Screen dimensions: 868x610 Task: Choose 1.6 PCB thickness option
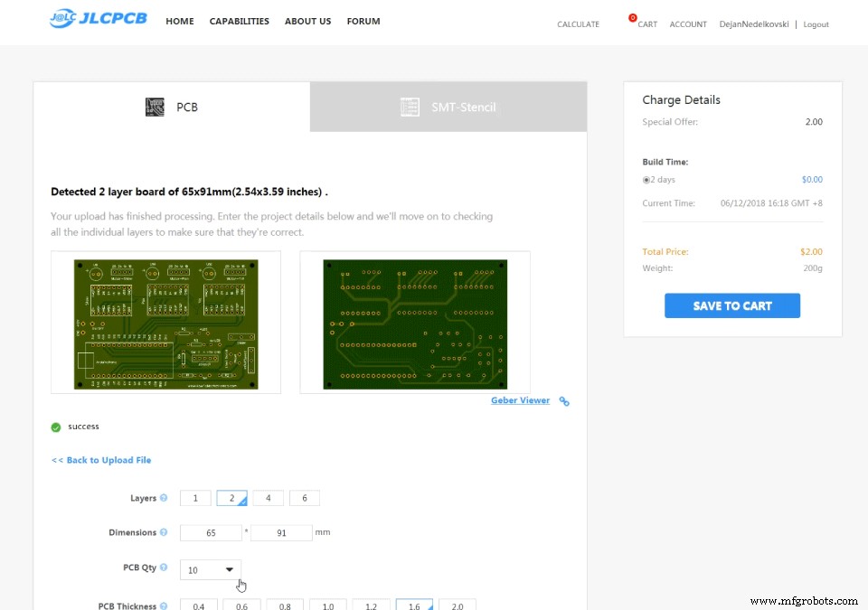414,605
